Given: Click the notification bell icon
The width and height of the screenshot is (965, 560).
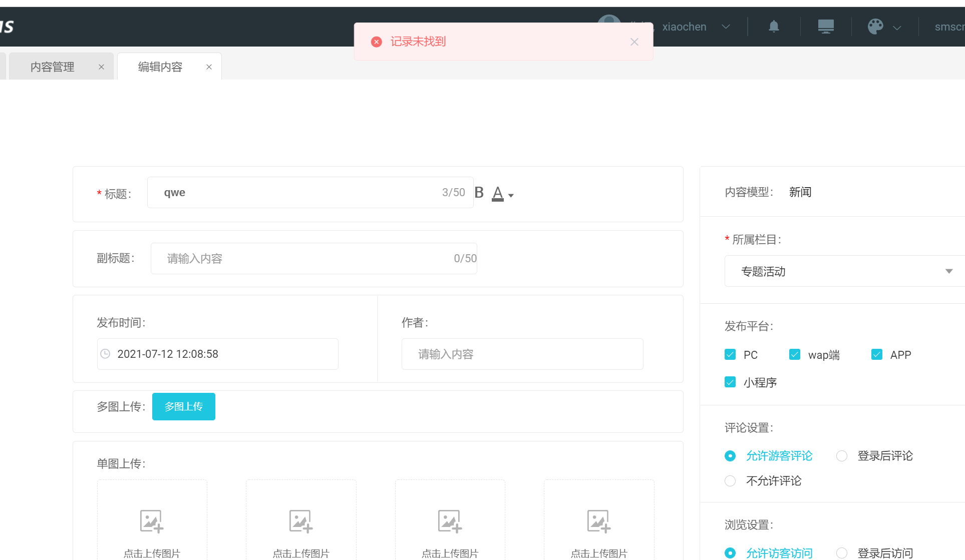Looking at the screenshot, I should pos(774,26).
